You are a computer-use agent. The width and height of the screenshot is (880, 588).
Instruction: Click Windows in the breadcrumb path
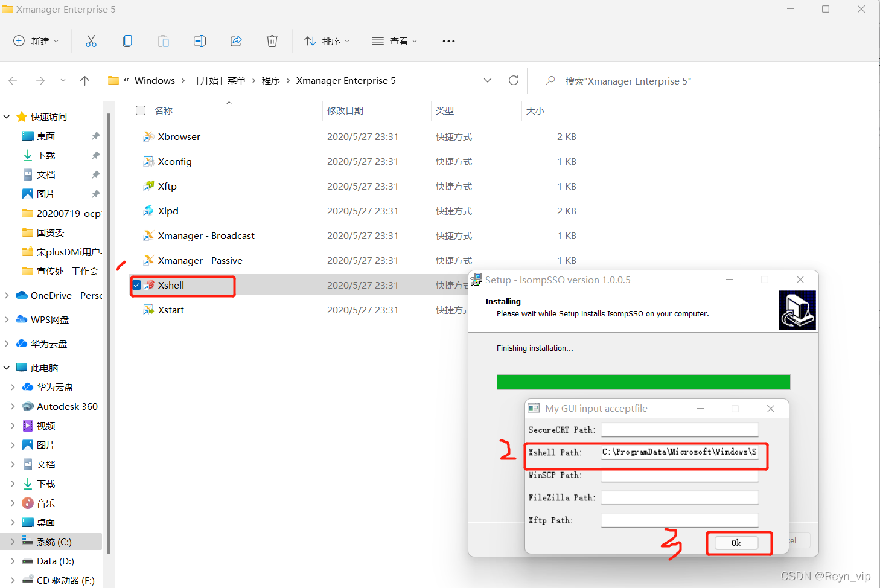point(155,80)
